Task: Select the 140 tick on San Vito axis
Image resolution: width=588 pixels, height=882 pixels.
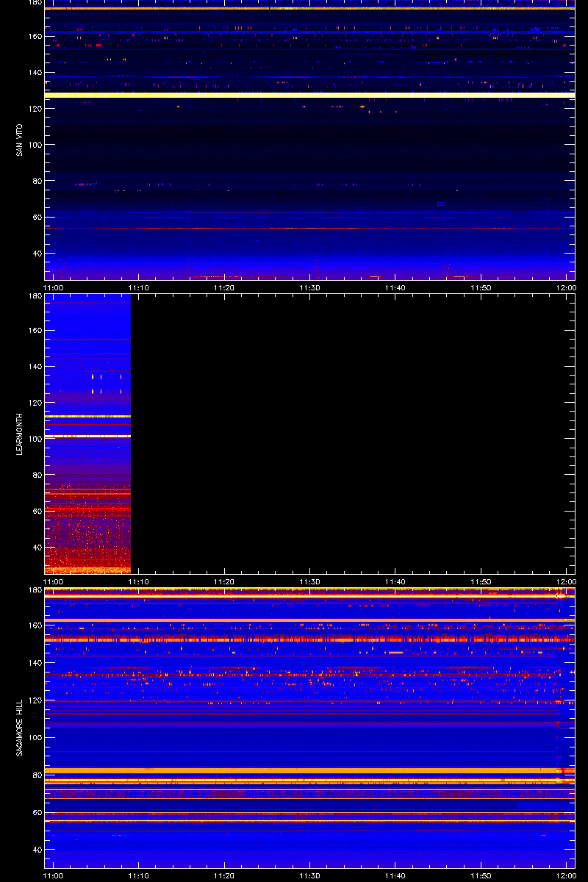Action: coord(34,72)
